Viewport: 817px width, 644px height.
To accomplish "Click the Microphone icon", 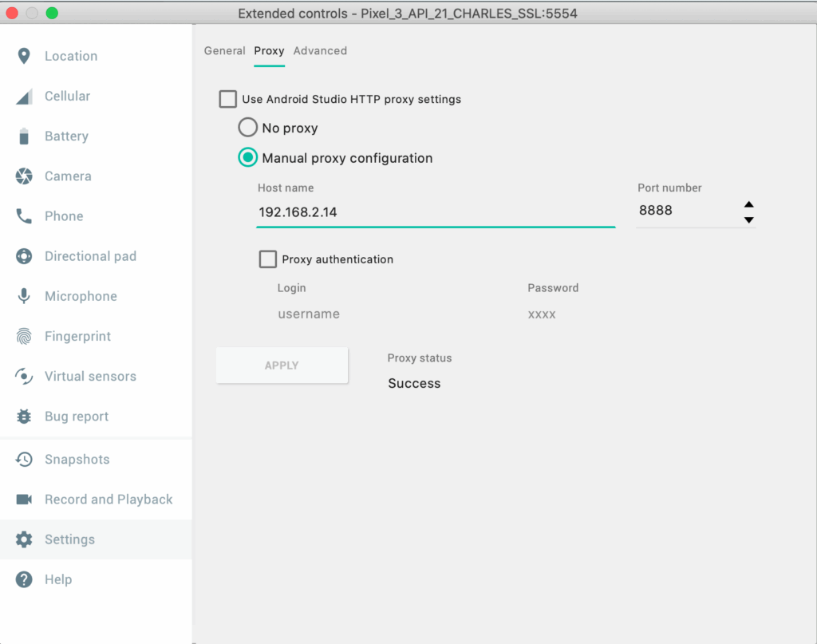I will pyautogui.click(x=24, y=296).
